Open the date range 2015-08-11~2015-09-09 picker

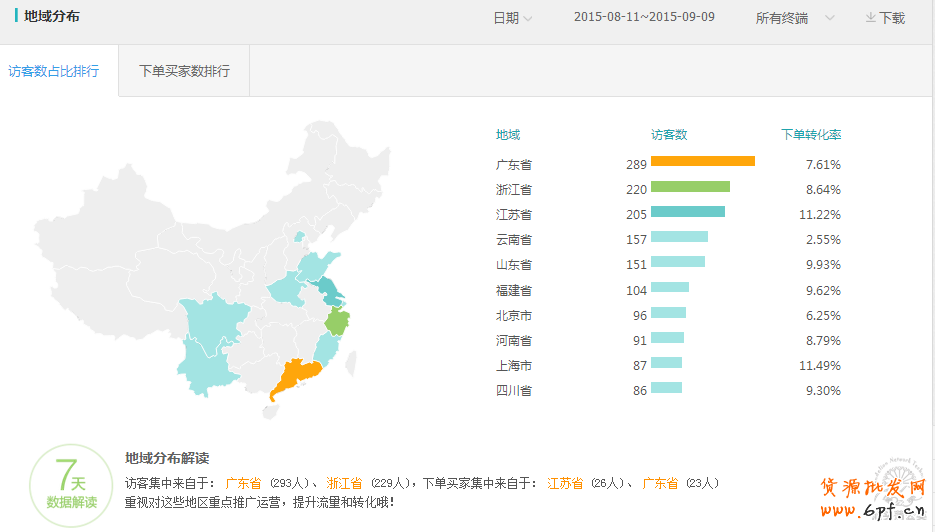(x=644, y=18)
